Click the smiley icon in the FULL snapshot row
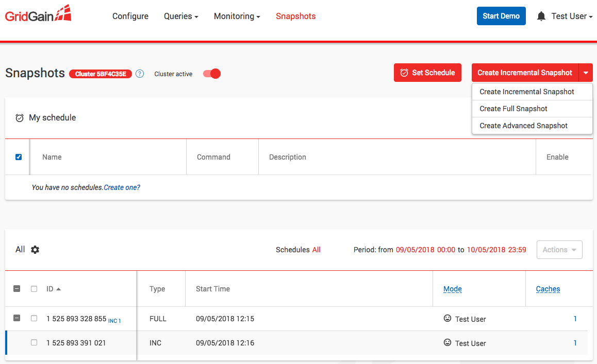The image size is (597, 364). pyautogui.click(x=447, y=319)
